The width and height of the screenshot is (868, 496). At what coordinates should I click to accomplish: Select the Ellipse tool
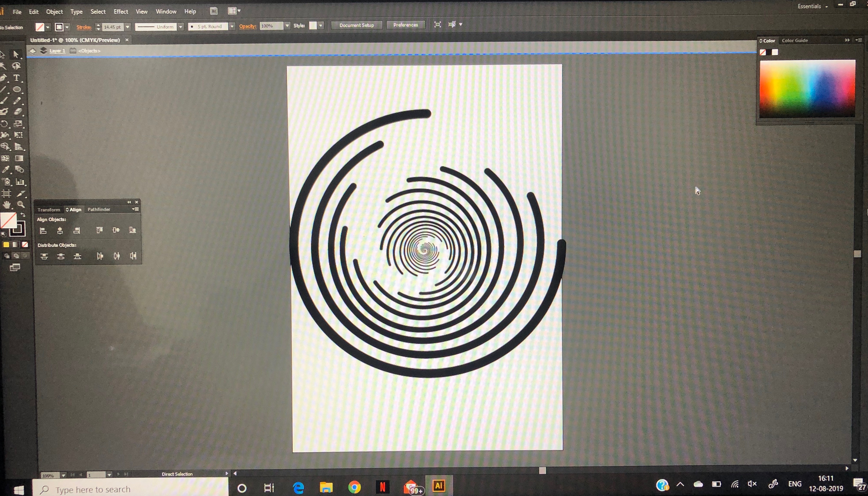[x=17, y=90]
